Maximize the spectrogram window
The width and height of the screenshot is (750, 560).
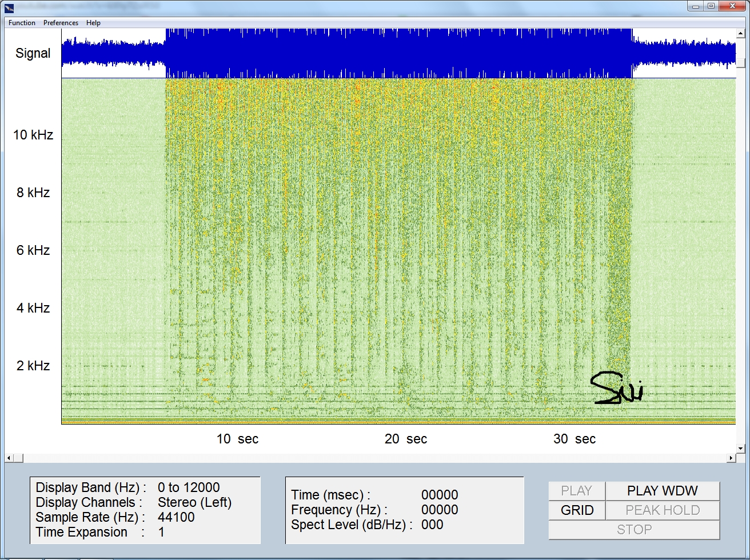(711, 6)
